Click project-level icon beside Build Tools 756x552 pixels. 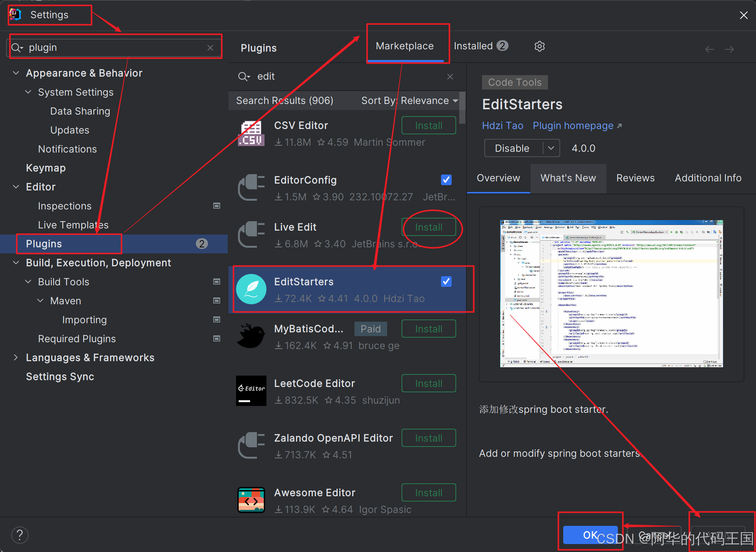click(217, 282)
